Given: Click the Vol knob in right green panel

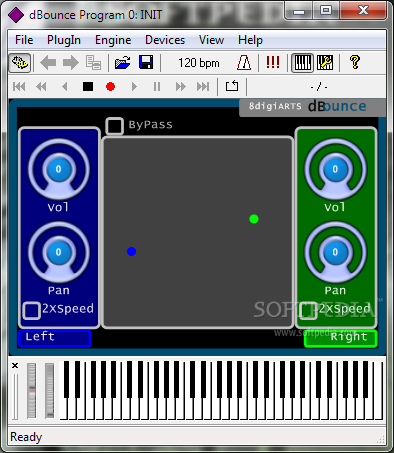Looking at the screenshot, I should (x=335, y=169).
